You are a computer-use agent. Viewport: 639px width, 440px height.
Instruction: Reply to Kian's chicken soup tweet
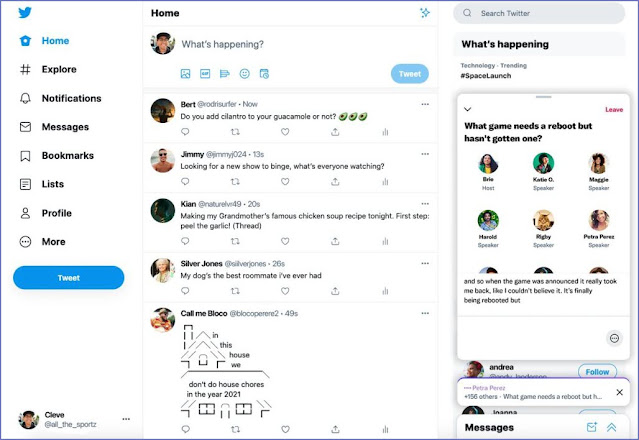coord(185,241)
